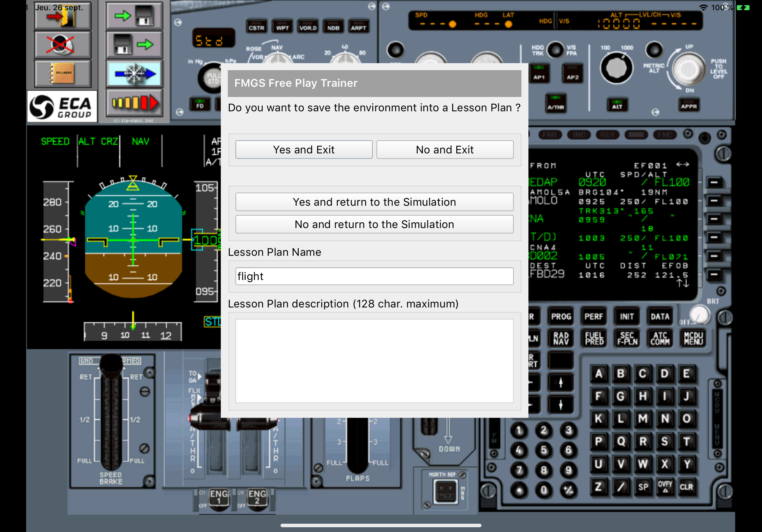Click the simulation speed bars icon
Image resolution: width=762 pixels, height=532 pixels.
click(x=134, y=103)
